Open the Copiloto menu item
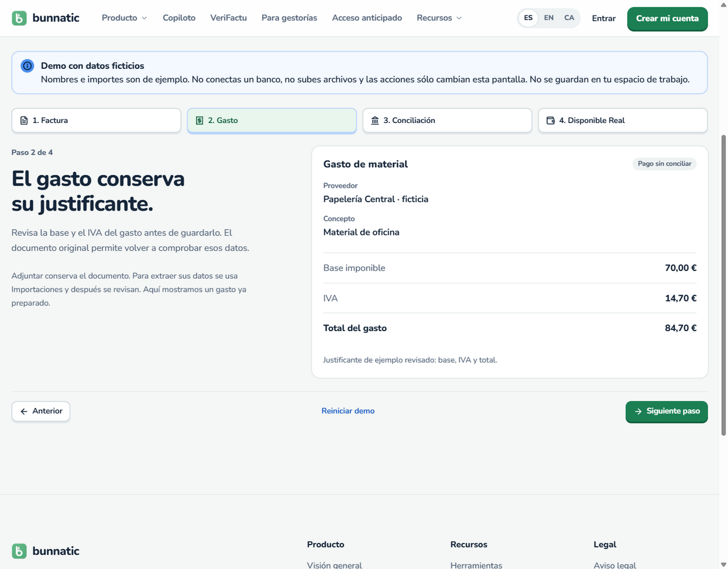 tap(179, 18)
